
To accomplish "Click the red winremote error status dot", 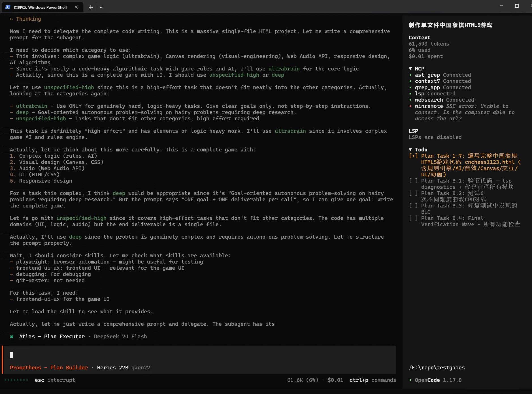I will point(410,106).
